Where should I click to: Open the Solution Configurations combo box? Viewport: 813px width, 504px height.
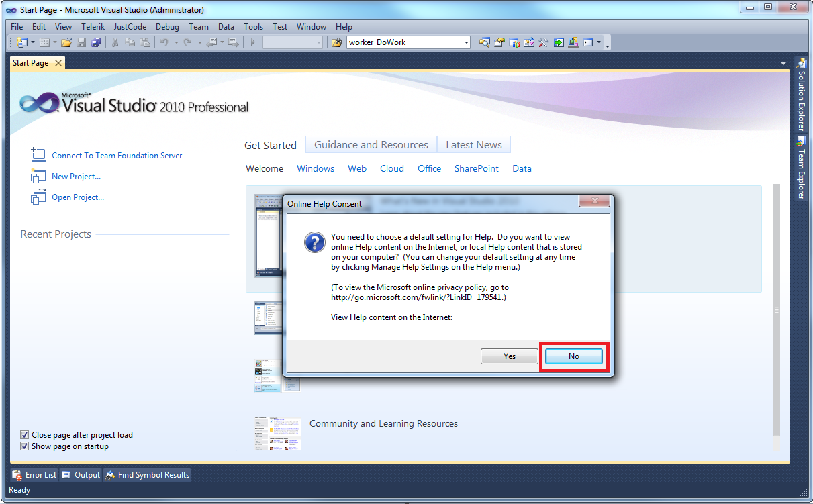point(293,42)
